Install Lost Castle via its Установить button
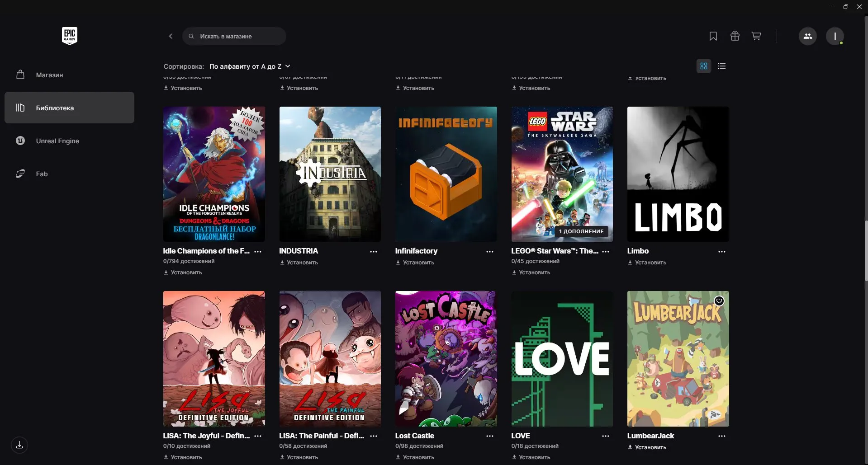Screen dimensions: 868x465 pyautogui.click(x=415, y=457)
